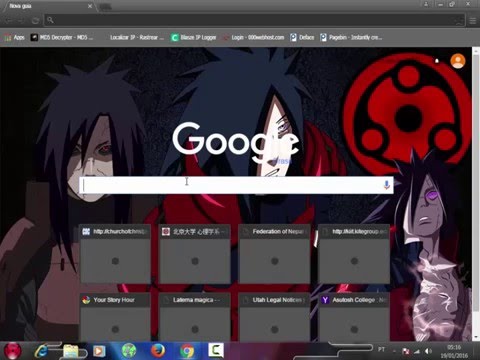
Task: Start voice search with microphone icon
Action: point(387,185)
